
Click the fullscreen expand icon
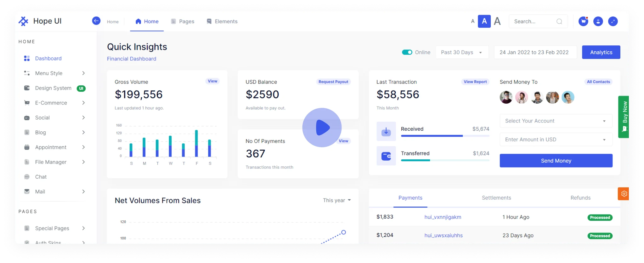point(613,21)
